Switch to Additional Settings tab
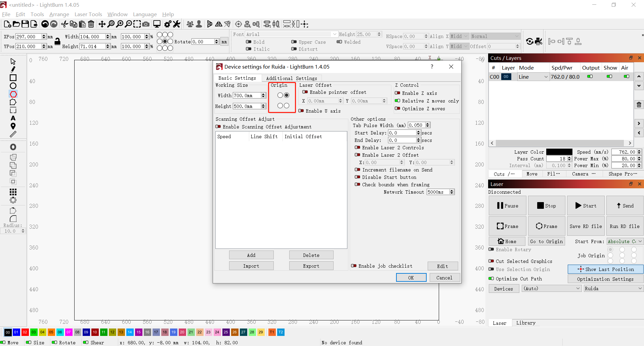The width and height of the screenshot is (644, 346). click(292, 78)
